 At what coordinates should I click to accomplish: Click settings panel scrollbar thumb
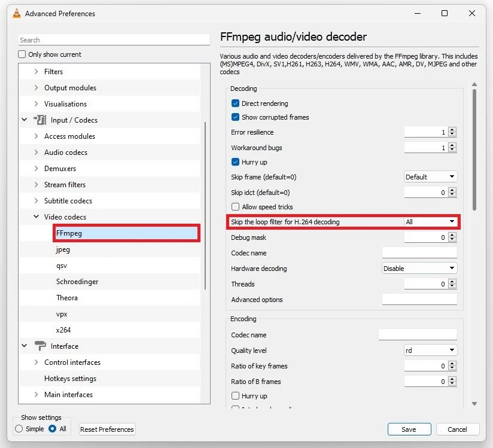474,150
